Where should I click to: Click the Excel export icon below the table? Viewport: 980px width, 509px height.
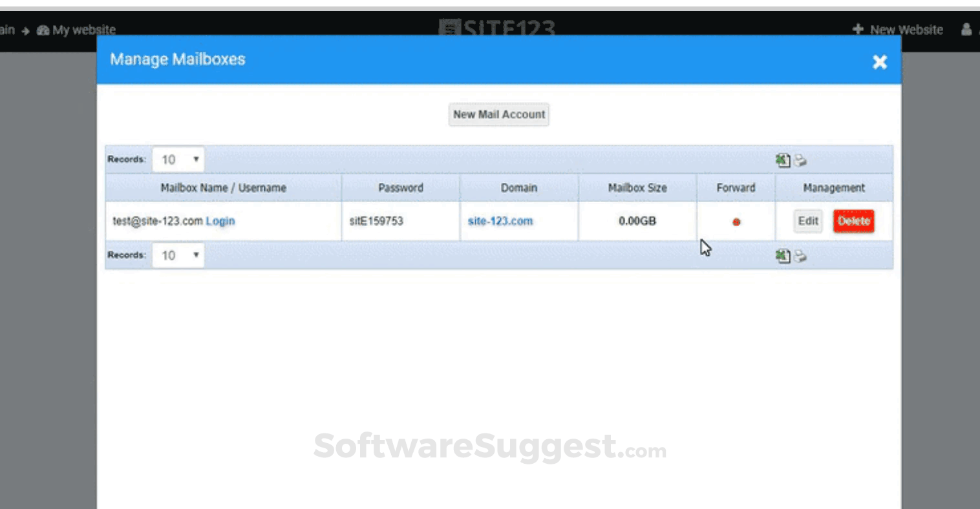click(x=782, y=256)
